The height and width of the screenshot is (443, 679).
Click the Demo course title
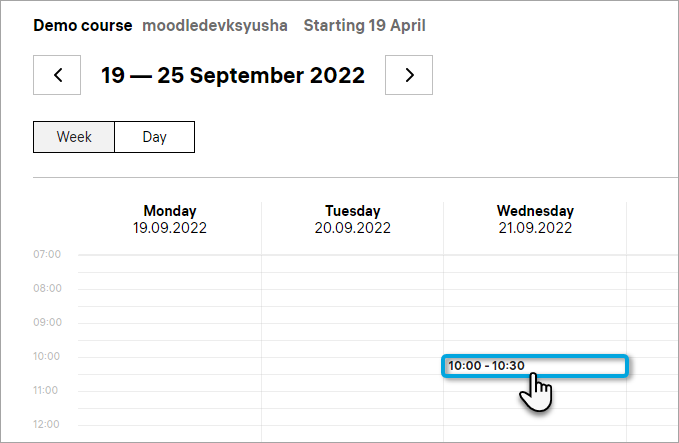point(83,24)
